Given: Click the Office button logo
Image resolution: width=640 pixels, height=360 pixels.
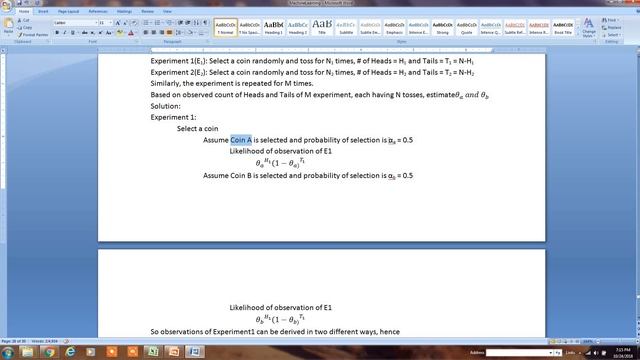Looking at the screenshot, I should (6, 5).
